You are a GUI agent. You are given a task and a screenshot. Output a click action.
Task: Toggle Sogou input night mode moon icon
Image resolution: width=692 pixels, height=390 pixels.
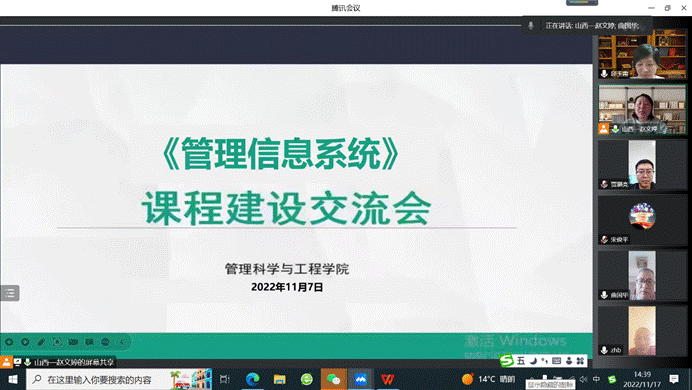pos(533,361)
